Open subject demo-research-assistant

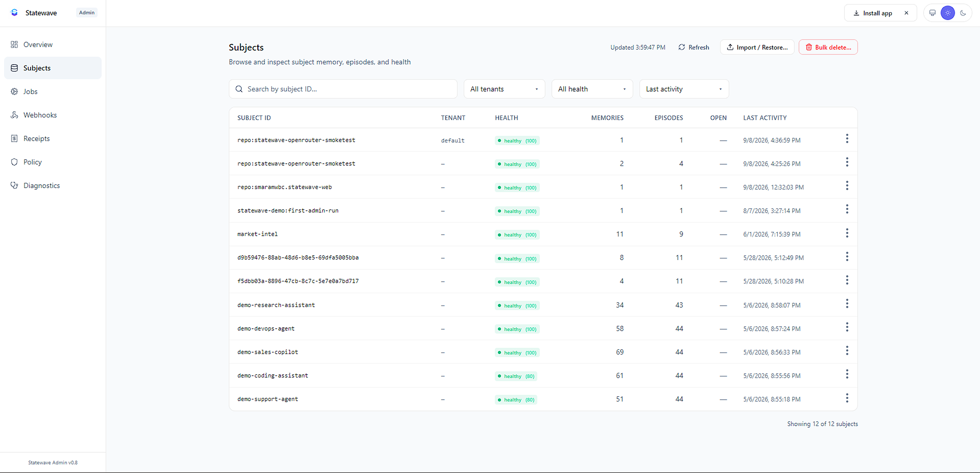coord(276,305)
